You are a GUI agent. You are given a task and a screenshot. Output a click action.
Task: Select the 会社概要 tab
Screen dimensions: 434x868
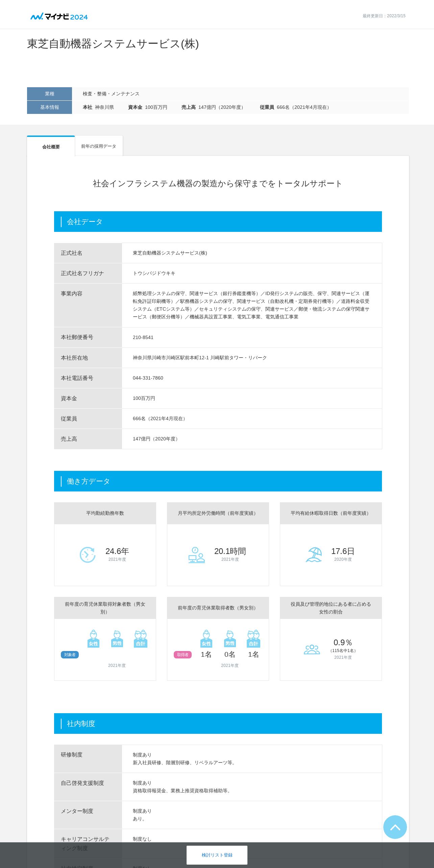tap(51, 146)
